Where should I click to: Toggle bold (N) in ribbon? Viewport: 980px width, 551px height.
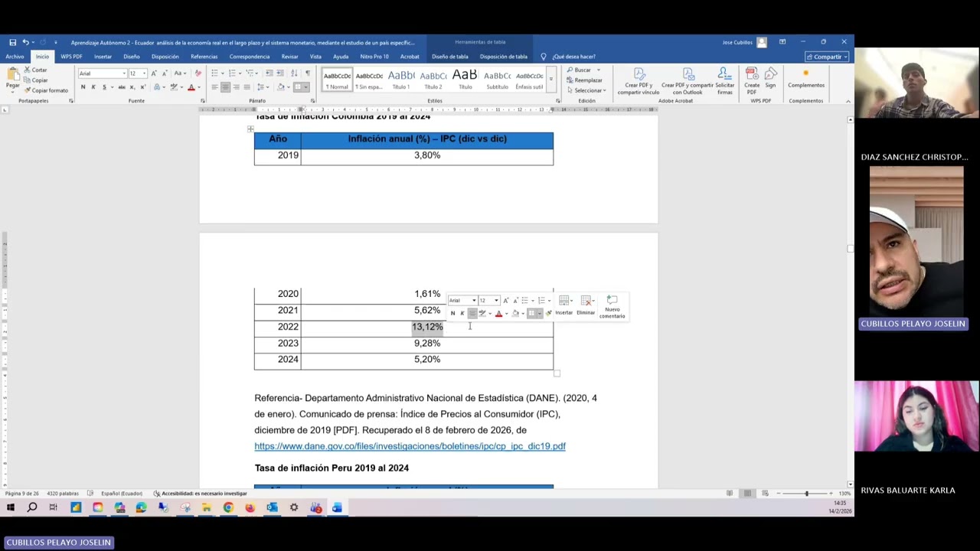coord(83,87)
